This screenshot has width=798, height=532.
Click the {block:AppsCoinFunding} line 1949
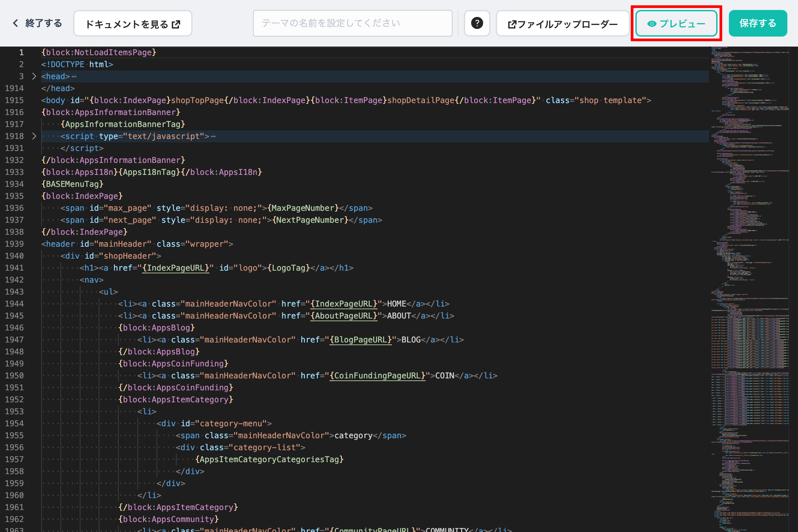click(173, 364)
